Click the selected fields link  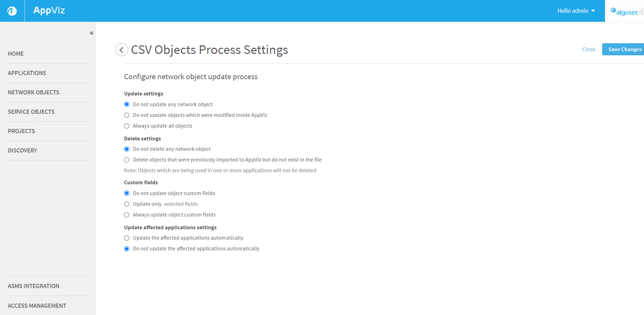point(181,204)
